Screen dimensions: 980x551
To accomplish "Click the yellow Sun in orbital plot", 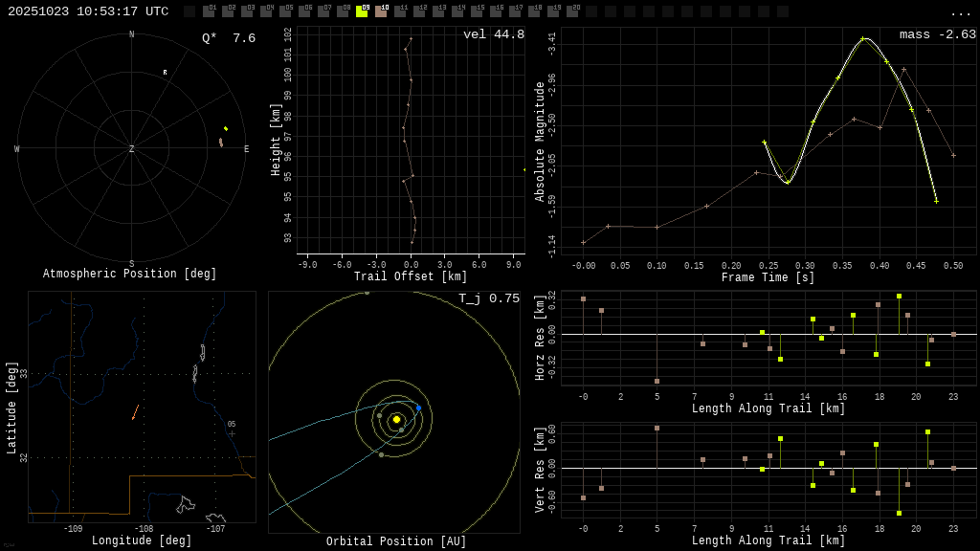I will 396,419.
